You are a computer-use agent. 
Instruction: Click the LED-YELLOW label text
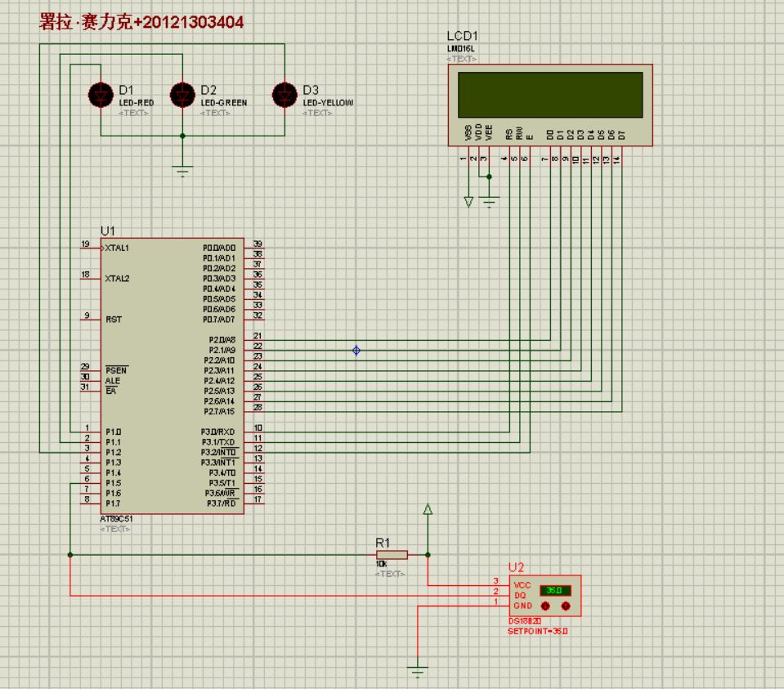[x=328, y=102]
